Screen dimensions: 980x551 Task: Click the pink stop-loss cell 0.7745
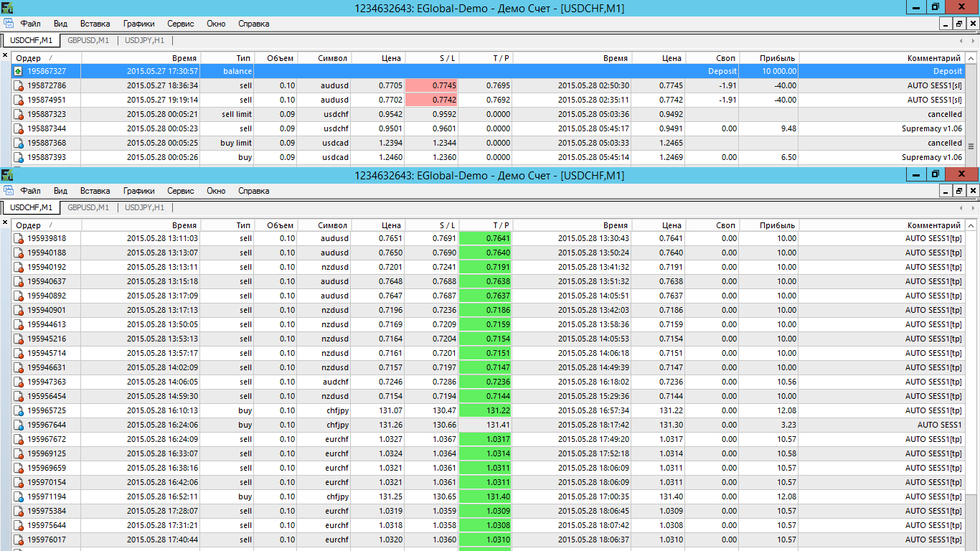[x=432, y=85]
